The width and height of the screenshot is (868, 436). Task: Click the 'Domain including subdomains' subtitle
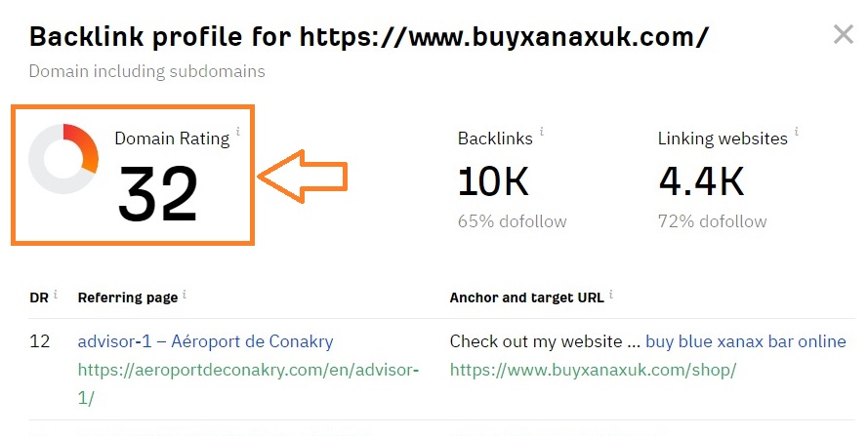click(146, 71)
